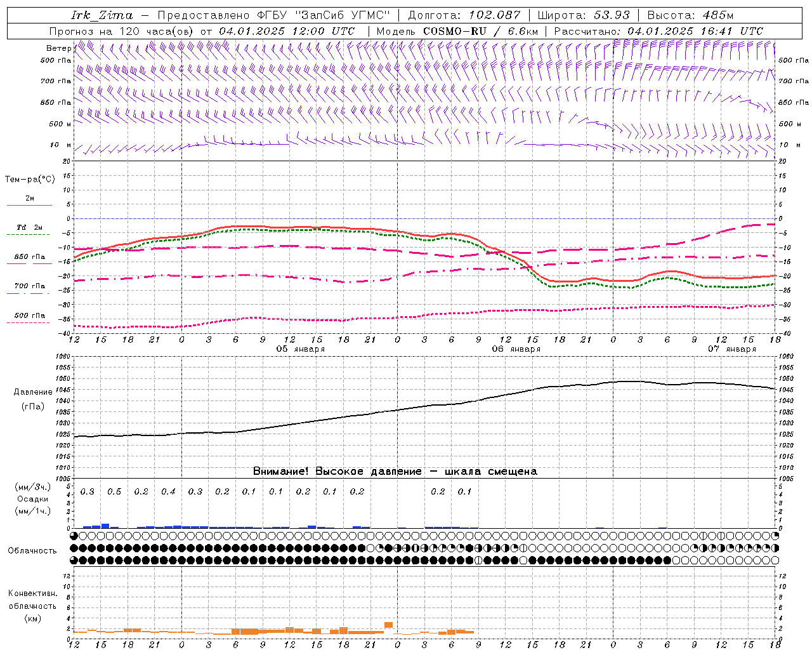This screenshot has width=812, height=650.
Task: Click the Давление pressure chart label
Action: [33, 392]
